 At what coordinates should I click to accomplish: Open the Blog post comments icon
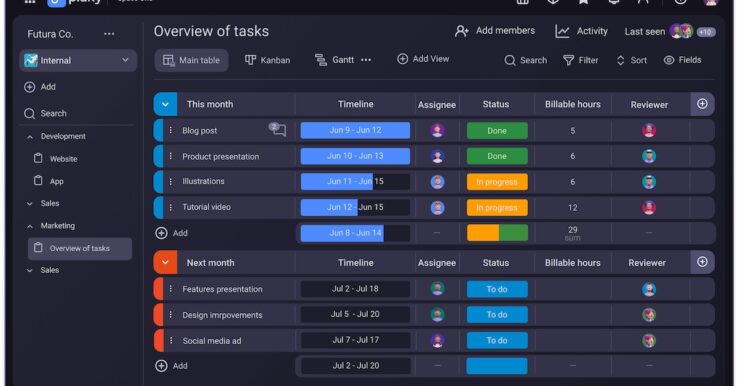278,129
